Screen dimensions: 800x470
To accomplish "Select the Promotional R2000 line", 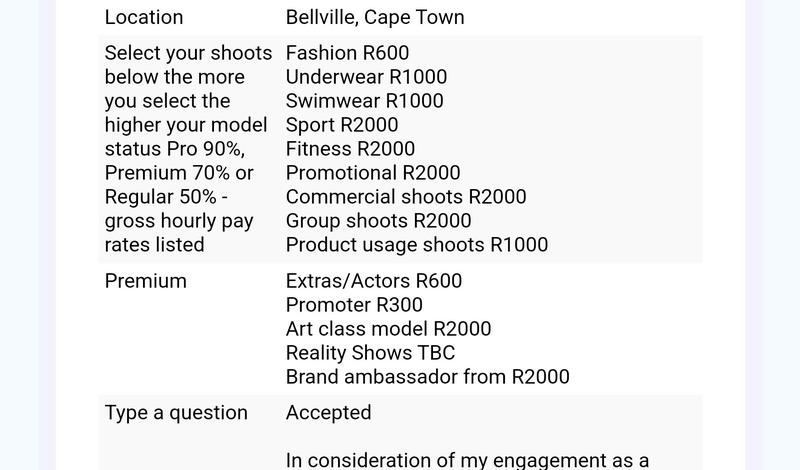I will 373,173.
